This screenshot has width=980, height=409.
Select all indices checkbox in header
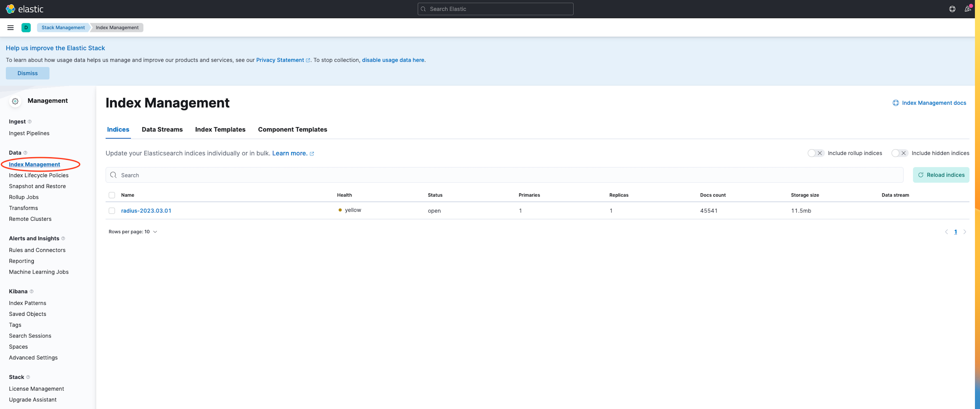point(112,195)
